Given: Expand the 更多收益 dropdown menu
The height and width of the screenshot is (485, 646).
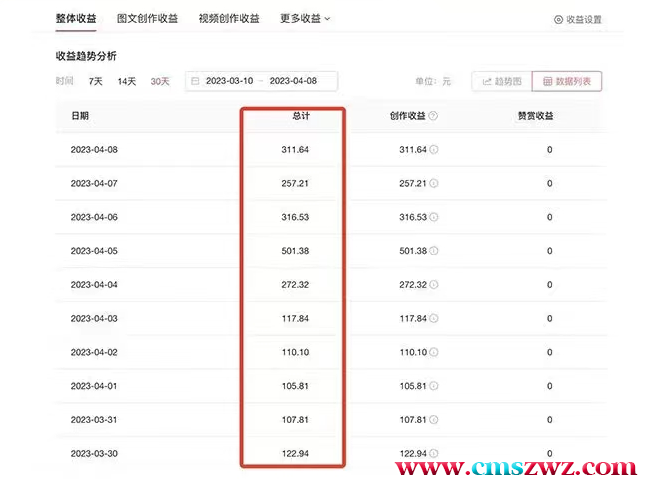Looking at the screenshot, I should point(305,18).
